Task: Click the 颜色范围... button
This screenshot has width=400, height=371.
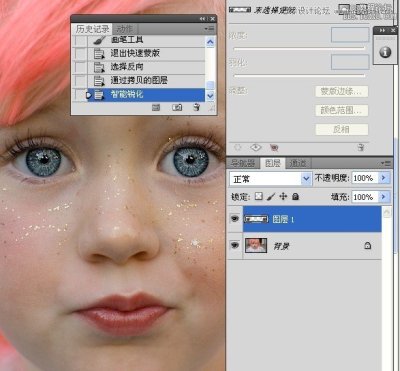Action: click(x=342, y=110)
